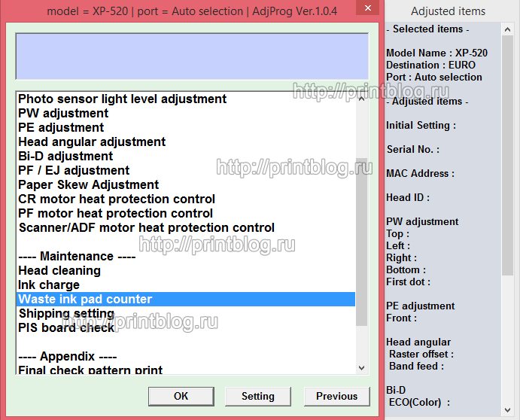
Task: Select PIS board check entry
Action: point(186,327)
